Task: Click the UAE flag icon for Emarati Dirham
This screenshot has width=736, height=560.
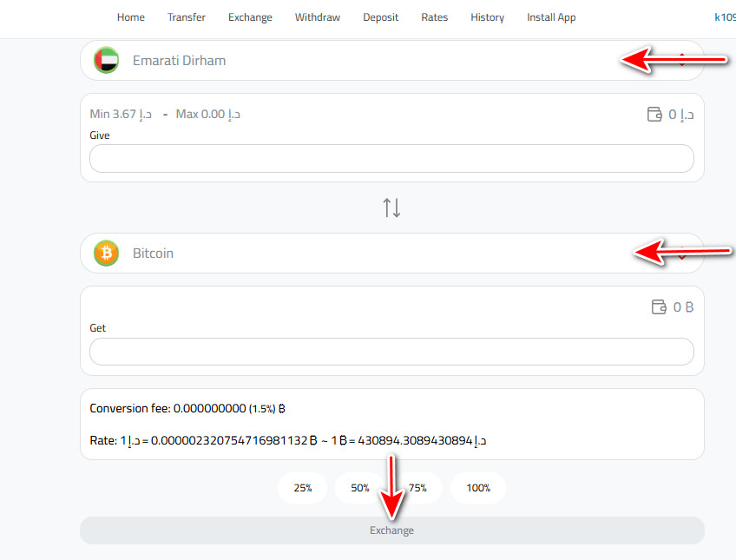Action: click(x=106, y=60)
